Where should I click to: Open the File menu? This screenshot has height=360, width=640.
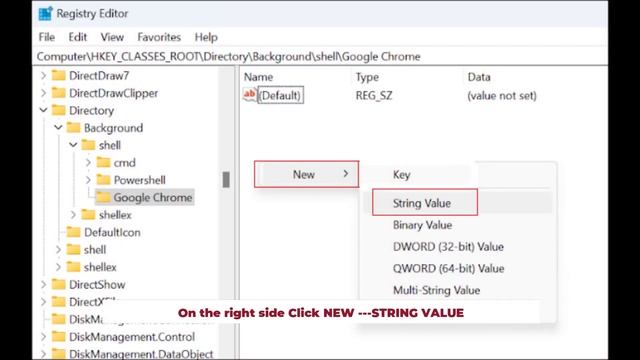click(x=47, y=37)
